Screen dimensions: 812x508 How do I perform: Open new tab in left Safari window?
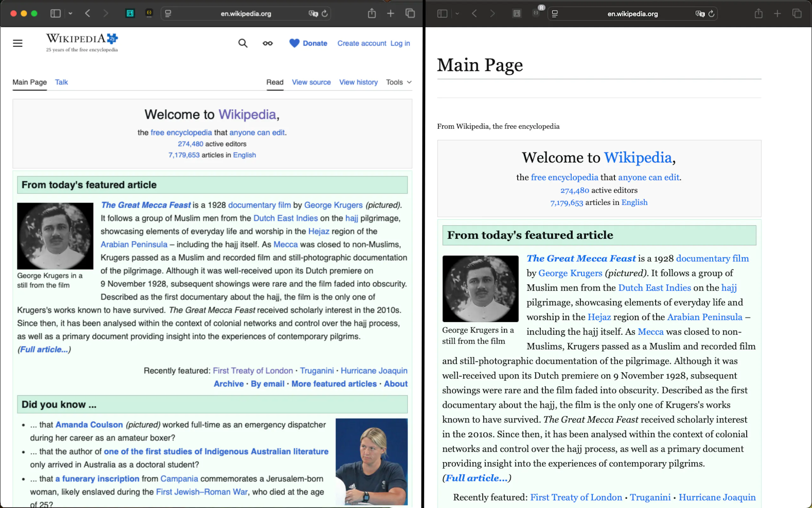click(390, 13)
